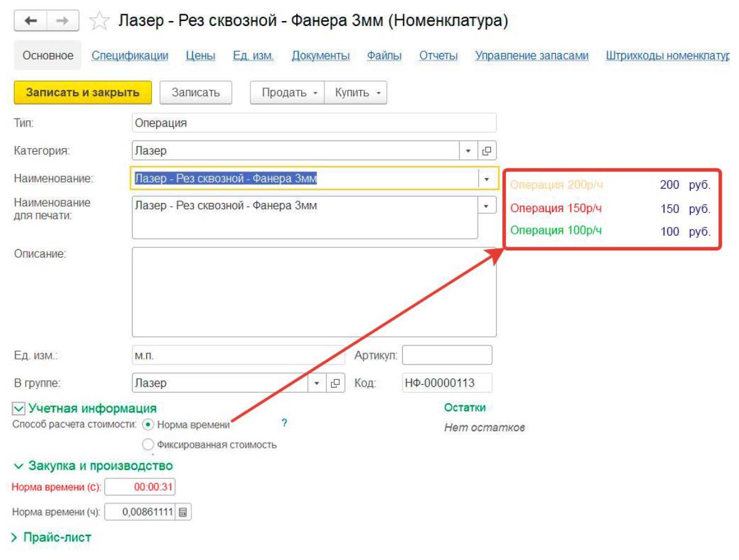Switch to the Спецификации tab

pyautogui.click(x=130, y=56)
